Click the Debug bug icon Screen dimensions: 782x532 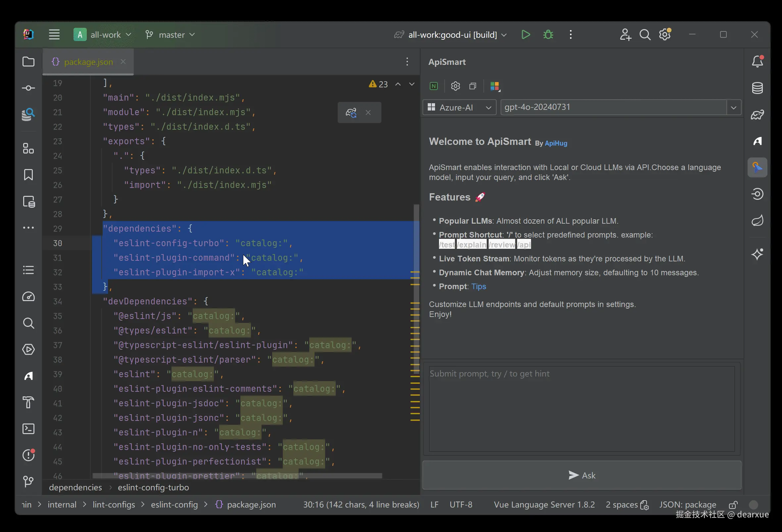[x=548, y=35]
